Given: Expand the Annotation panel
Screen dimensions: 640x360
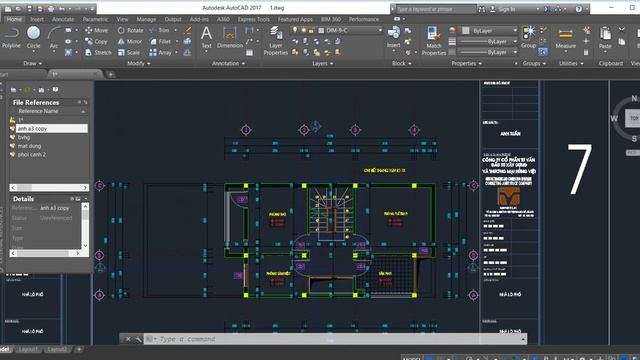Looking at the screenshot, I should coord(228,63).
